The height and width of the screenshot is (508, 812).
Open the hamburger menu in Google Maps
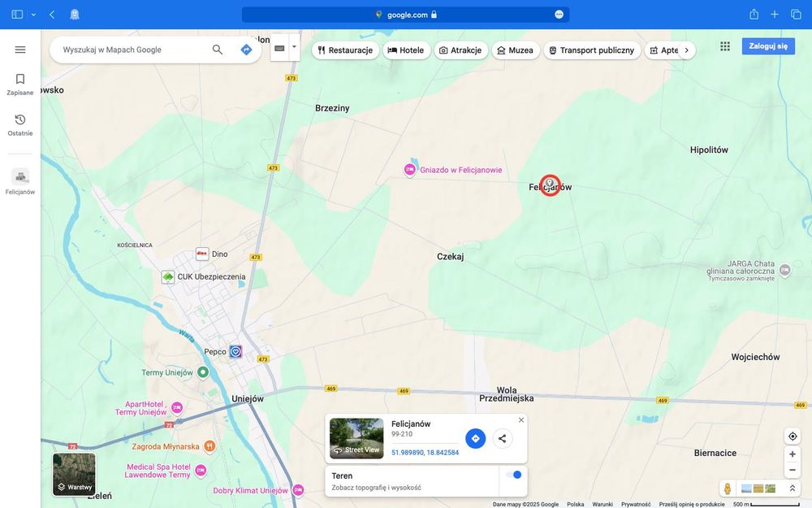(x=20, y=50)
